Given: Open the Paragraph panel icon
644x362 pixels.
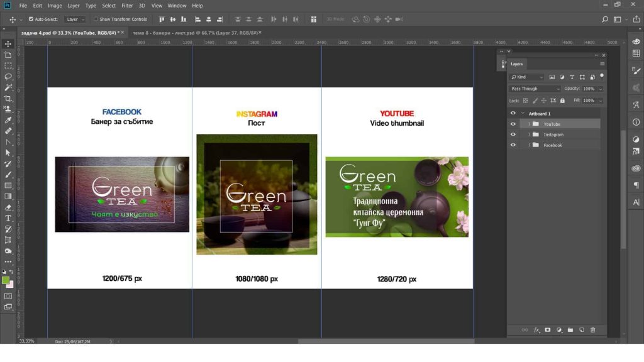Looking at the screenshot, I should 636,185.
